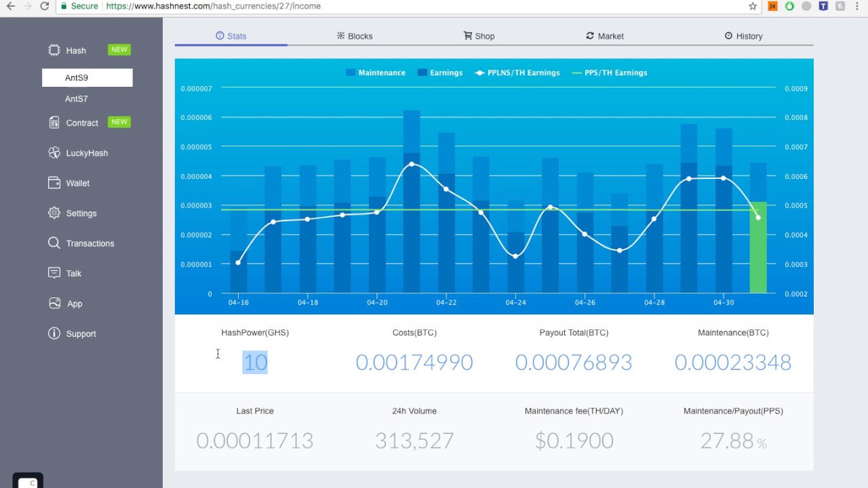Click the 04-16 x-axis date label

(x=238, y=302)
